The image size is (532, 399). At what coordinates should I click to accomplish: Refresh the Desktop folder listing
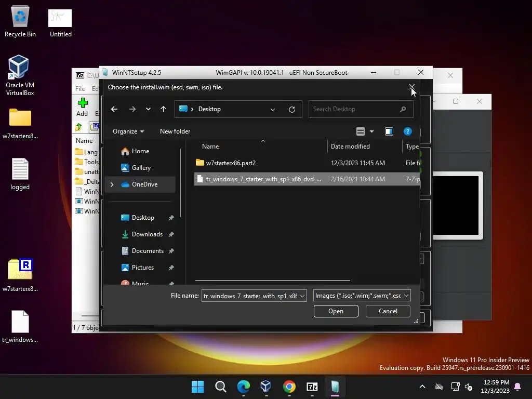tap(292, 109)
